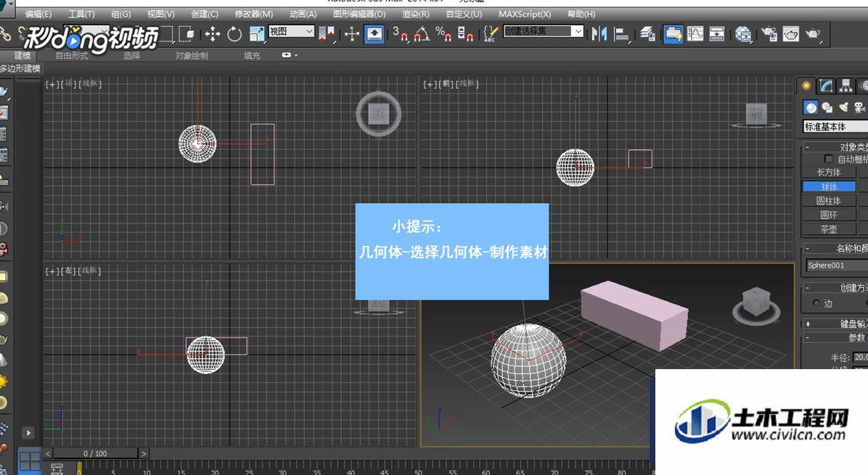
Task: Select the Scale tool
Action: click(256, 34)
